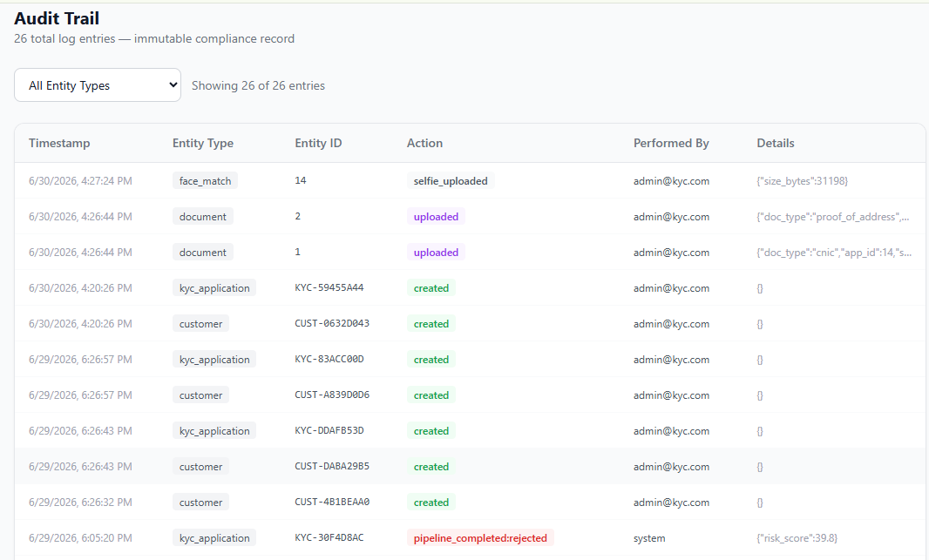Click the empty details braces for KYC-83ACC00D
This screenshot has width=929, height=560.
(x=760, y=360)
